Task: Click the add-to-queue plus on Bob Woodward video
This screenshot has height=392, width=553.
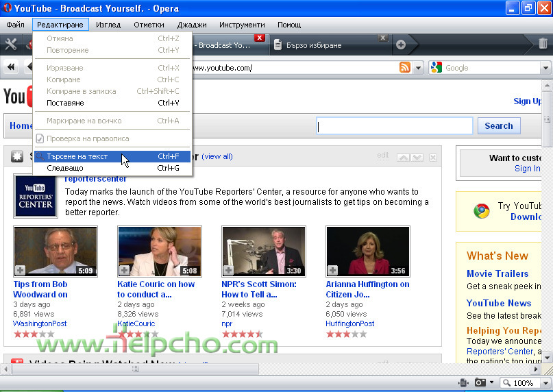Action: click(21, 270)
